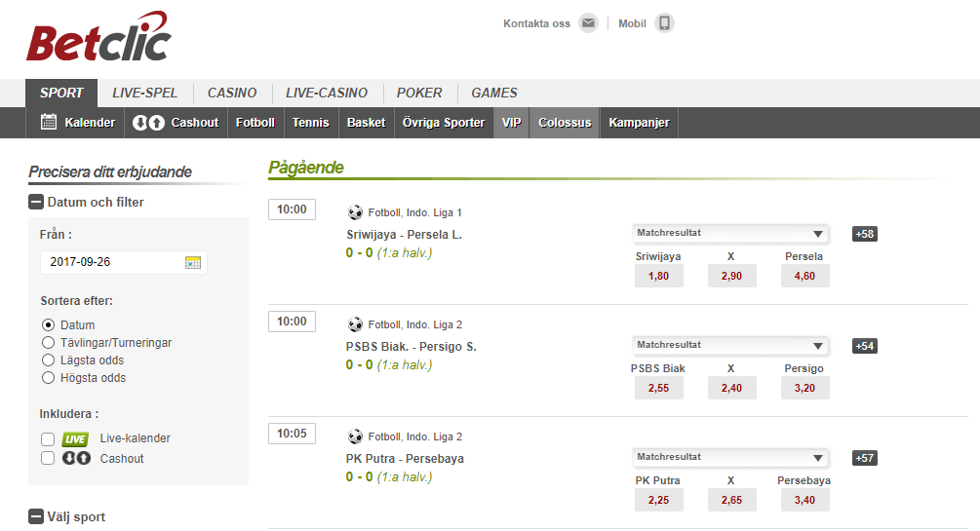
Task: Bet on draw at odds 2,40
Action: [x=732, y=388]
